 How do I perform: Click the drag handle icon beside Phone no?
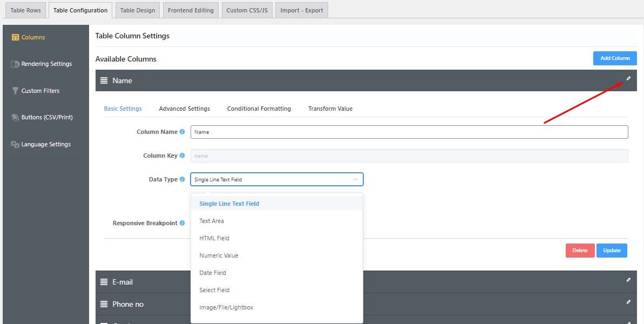104,304
